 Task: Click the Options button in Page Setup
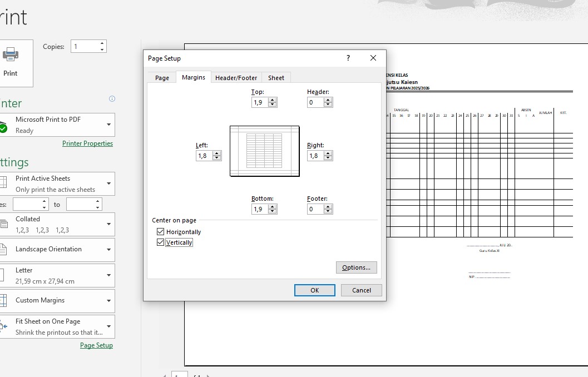click(356, 267)
